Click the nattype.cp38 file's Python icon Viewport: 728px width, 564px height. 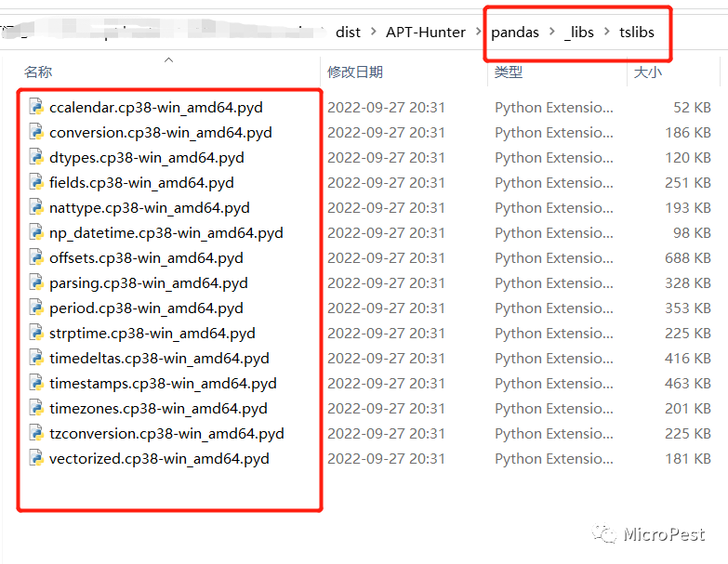point(36,207)
